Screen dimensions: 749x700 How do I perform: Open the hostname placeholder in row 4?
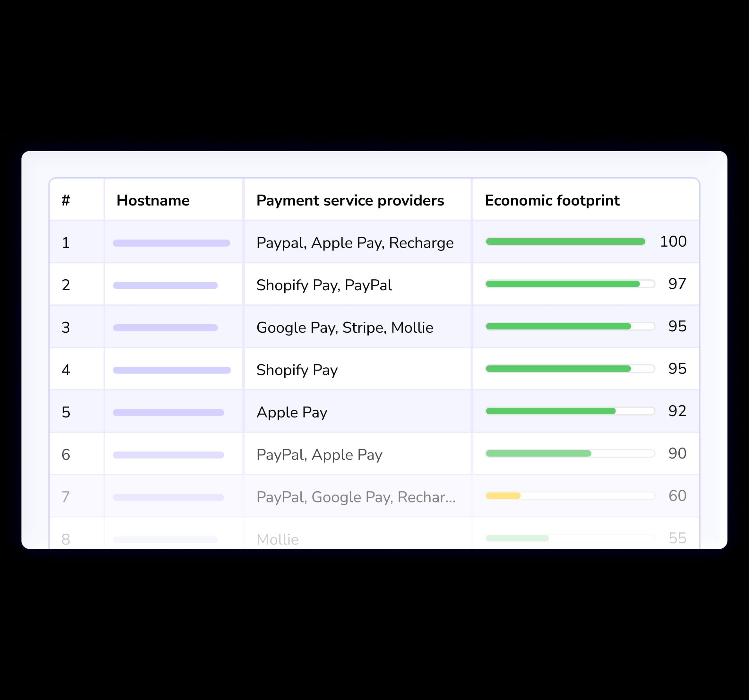click(172, 370)
